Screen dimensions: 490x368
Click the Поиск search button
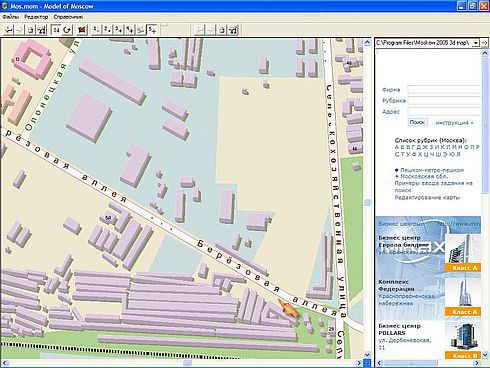[417, 122]
